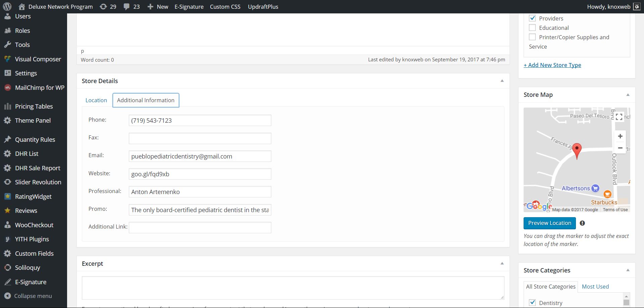
Task: Click the Visual Composer icon
Action: tap(7, 59)
